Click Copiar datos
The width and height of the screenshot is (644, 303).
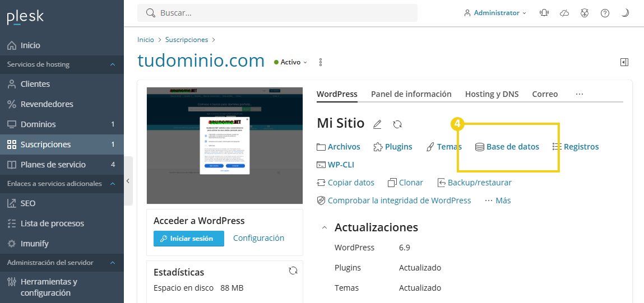click(345, 183)
